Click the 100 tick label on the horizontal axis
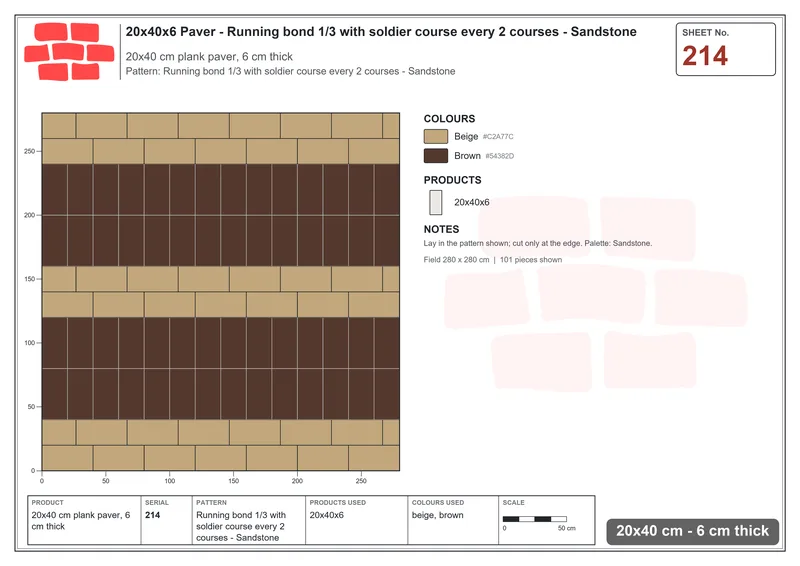Screen dimensions: 800x566 (169, 481)
